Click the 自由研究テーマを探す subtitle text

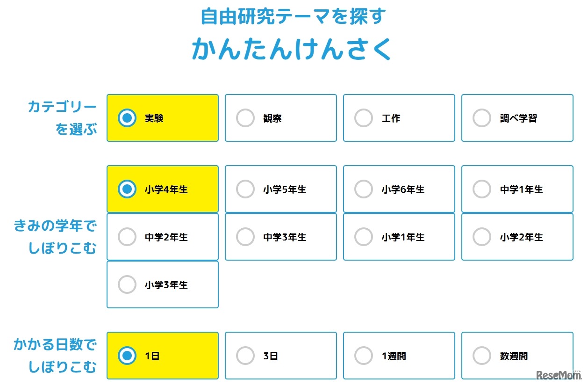(294, 15)
